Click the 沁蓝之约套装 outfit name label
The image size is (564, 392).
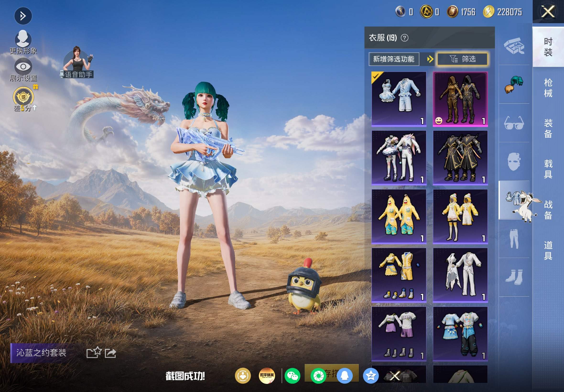click(41, 353)
